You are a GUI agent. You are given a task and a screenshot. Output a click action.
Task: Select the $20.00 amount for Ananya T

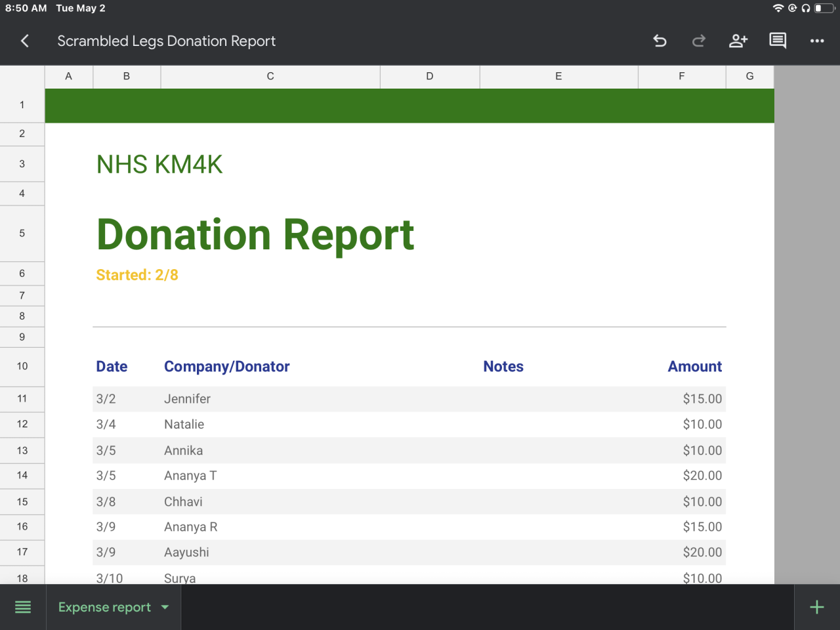click(702, 476)
